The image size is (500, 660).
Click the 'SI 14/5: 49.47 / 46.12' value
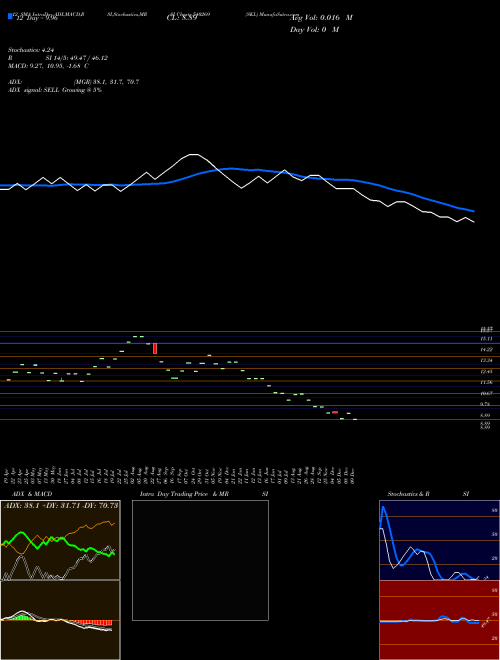pyautogui.click(x=76, y=58)
